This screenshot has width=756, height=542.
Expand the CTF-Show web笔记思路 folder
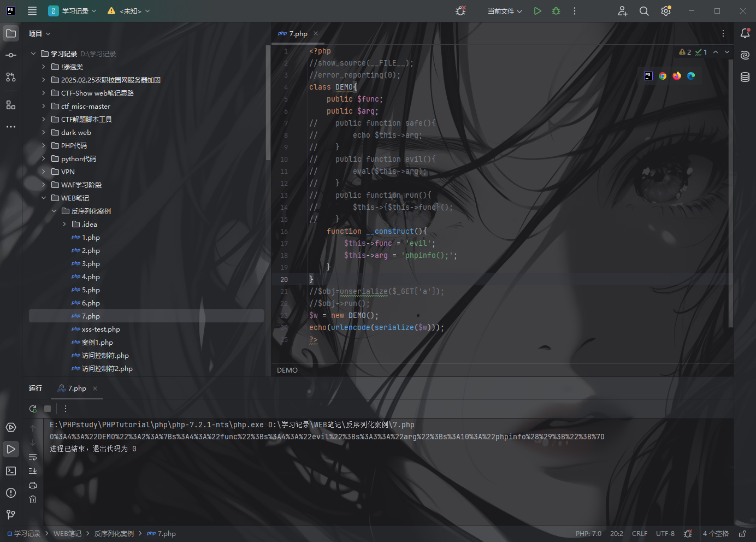coord(44,93)
